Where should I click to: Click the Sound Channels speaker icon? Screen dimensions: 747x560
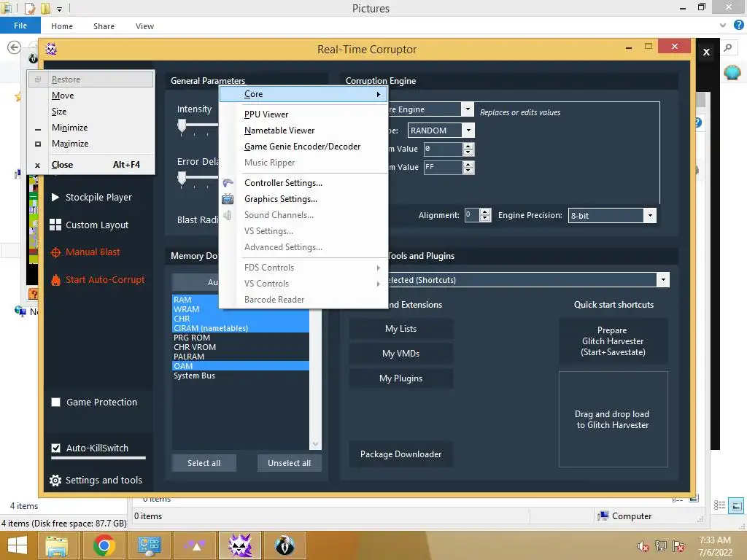pyautogui.click(x=228, y=215)
